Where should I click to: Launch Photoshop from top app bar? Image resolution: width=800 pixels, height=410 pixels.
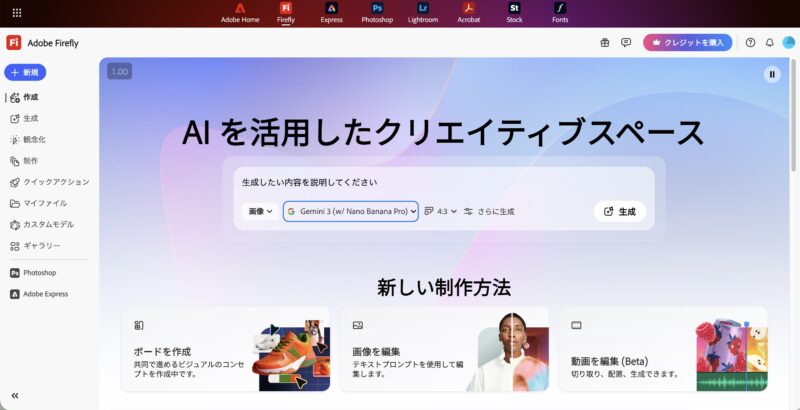pos(377,13)
